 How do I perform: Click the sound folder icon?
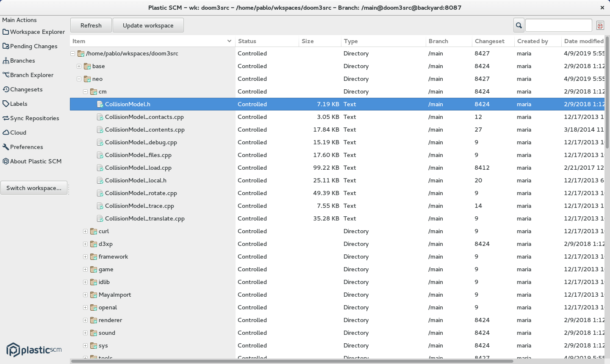click(x=94, y=333)
